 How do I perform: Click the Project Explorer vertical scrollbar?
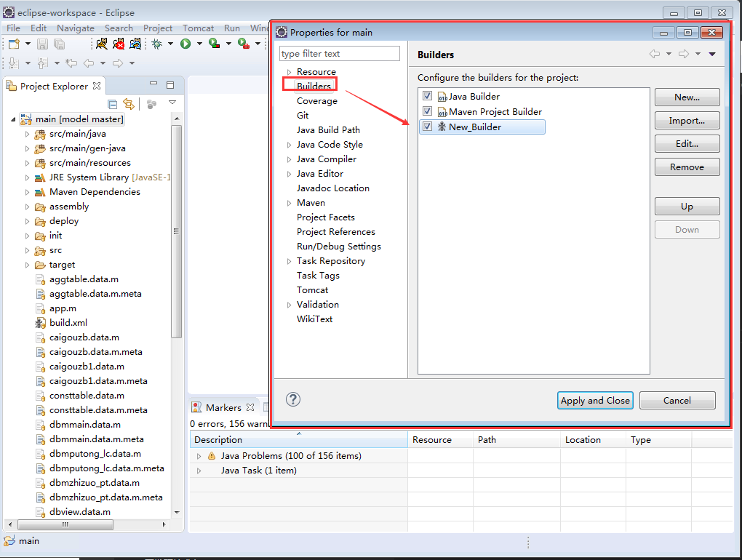pyautogui.click(x=177, y=232)
